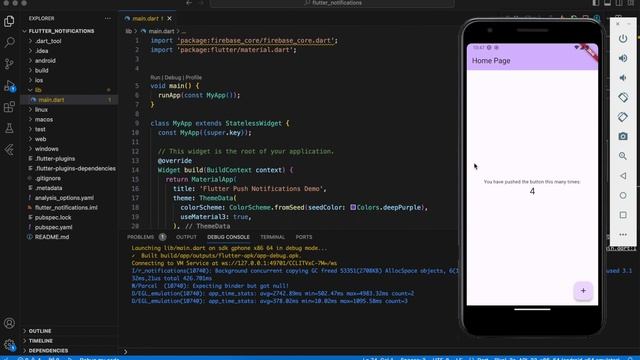Switch to the PROBLEMS panel tab
Image resolution: width=640 pixels, height=360 pixels.
[x=140, y=237]
